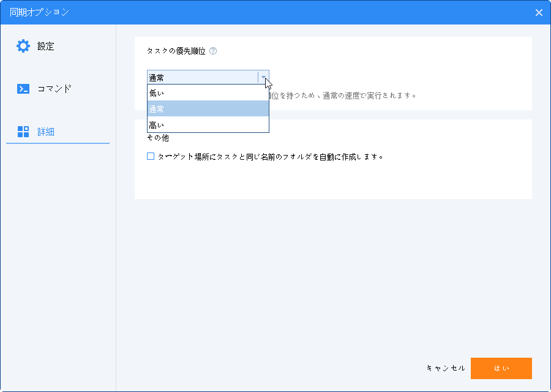Select the 詳細 tab label

click(x=46, y=132)
